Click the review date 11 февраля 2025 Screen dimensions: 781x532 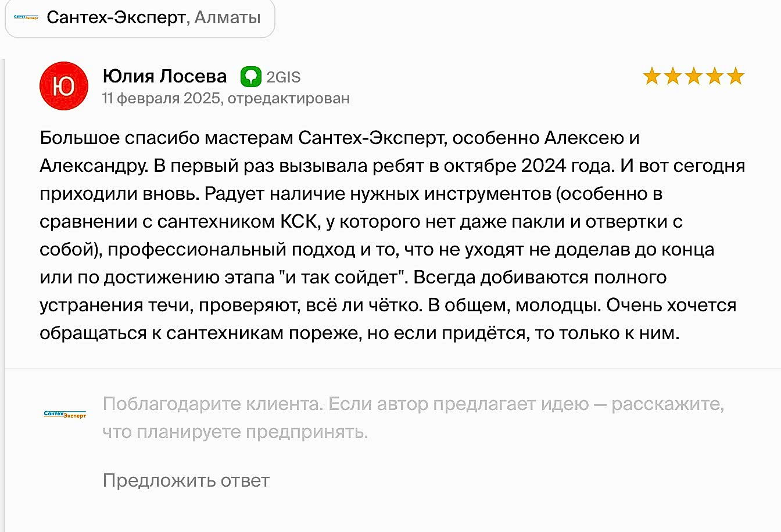(161, 98)
